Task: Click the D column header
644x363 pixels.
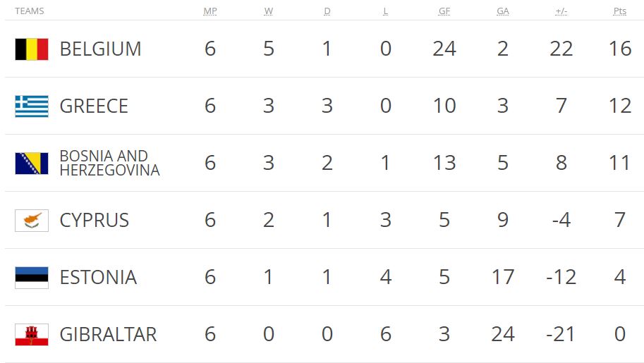Action: (x=327, y=11)
